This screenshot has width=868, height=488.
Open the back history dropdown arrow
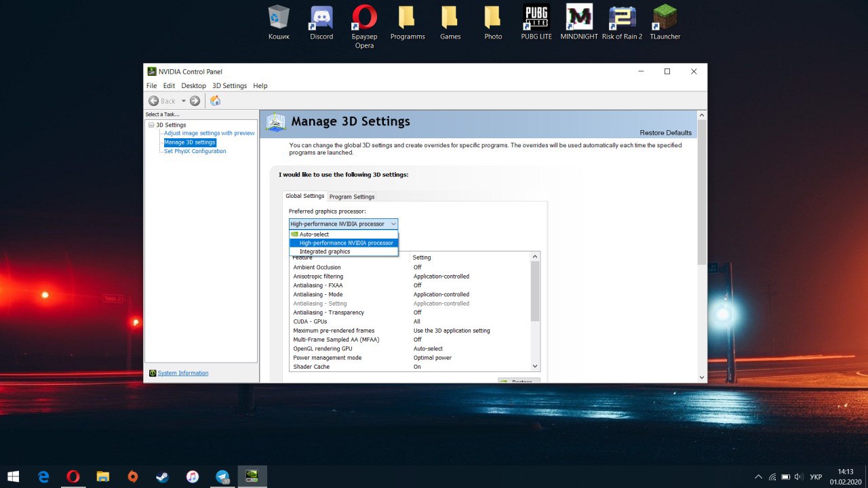183,101
